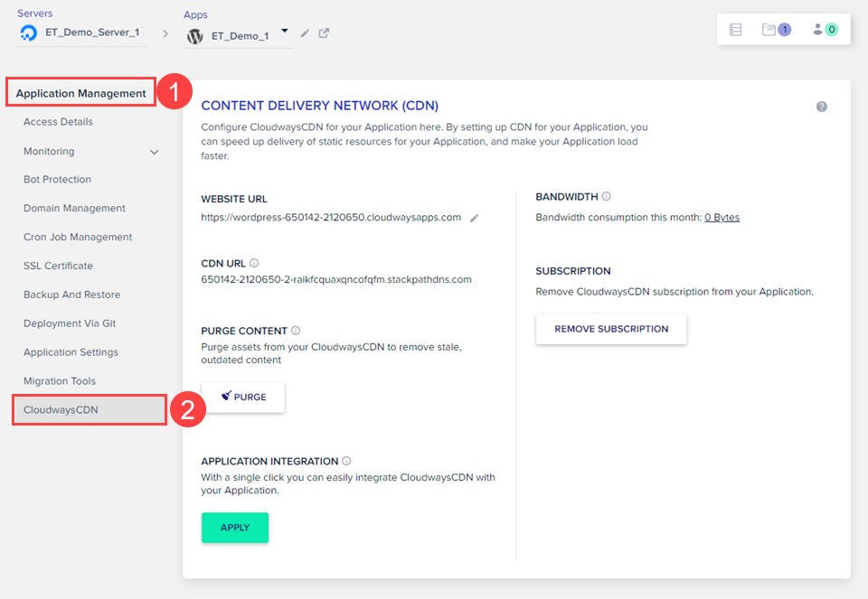This screenshot has width=868, height=599.
Task: Open the ET_Demo_1 app dropdown arrow
Action: pyautogui.click(x=285, y=32)
